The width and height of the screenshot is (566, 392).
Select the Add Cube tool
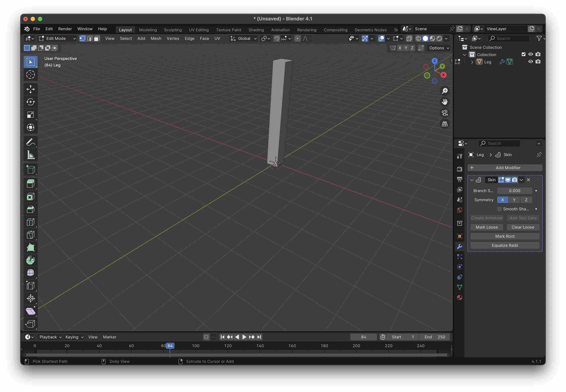click(x=30, y=169)
